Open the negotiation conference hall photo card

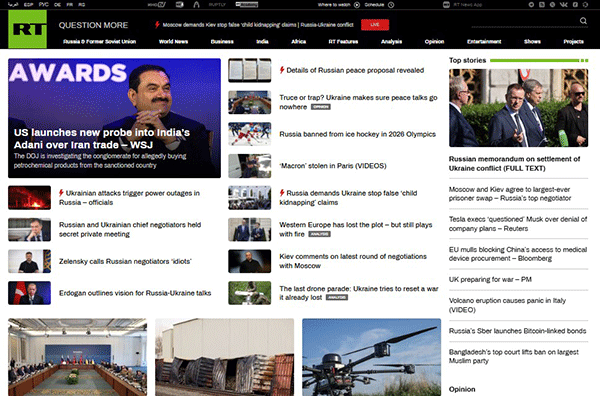point(77,357)
